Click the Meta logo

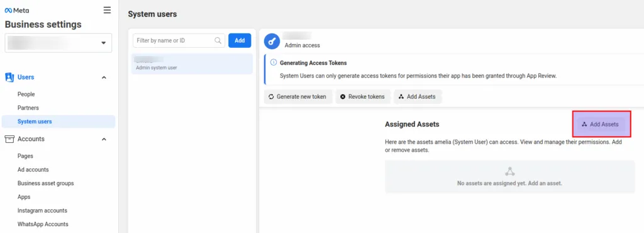coord(17,11)
